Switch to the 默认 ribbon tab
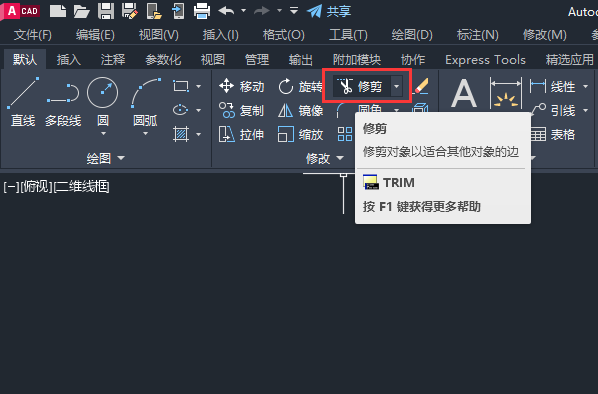 (x=25, y=60)
